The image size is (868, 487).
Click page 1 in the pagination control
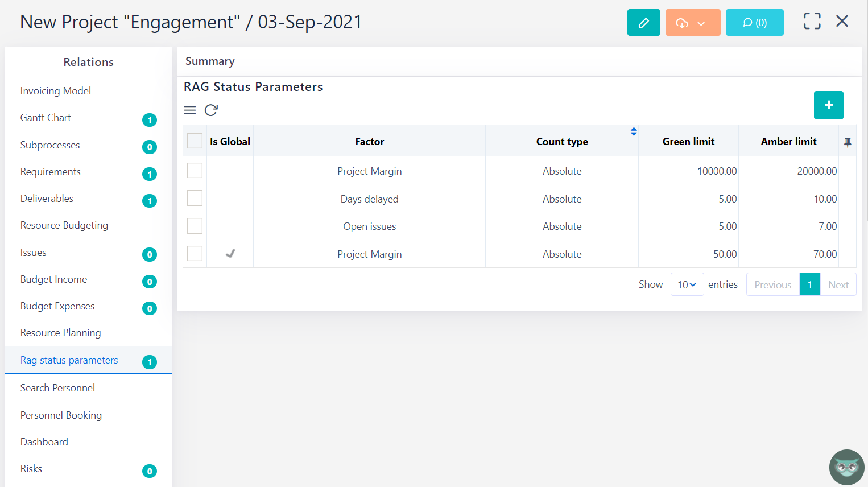(809, 284)
